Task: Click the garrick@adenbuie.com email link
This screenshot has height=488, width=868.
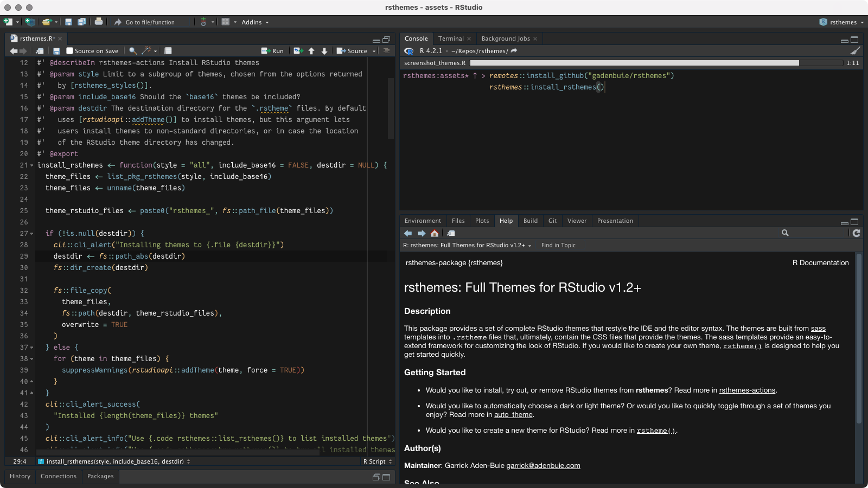Action: (543, 466)
